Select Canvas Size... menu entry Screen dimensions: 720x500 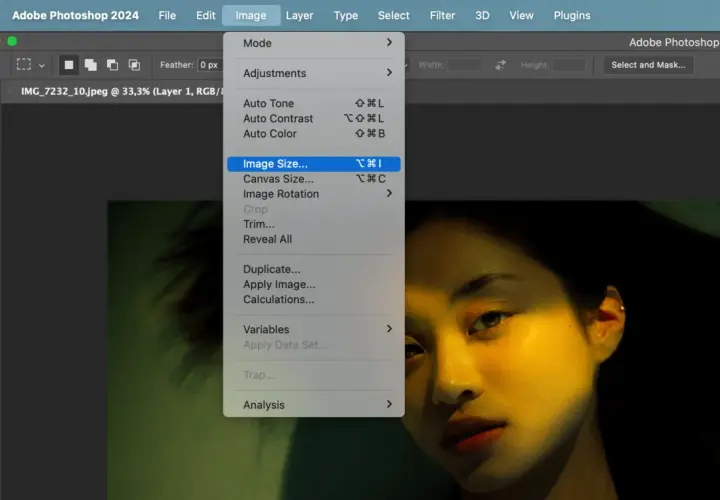pos(314,179)
